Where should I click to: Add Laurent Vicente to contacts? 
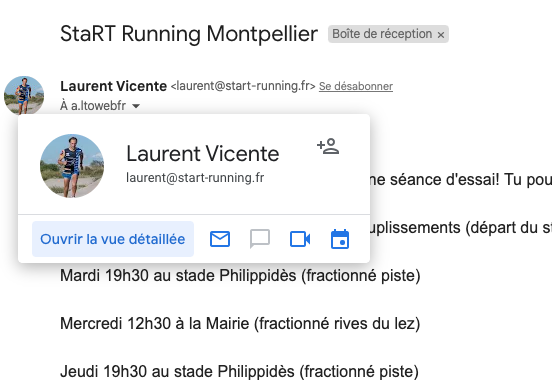tap(328, 146)
